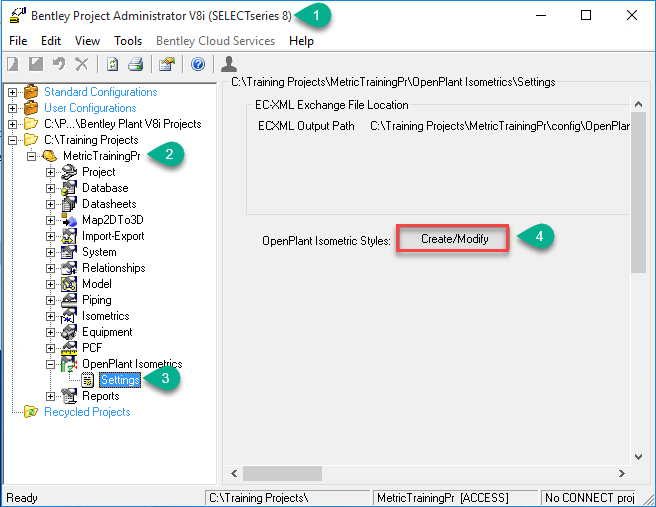Click the User Configurations briefcase icon

pyautogui.click(x=31, y=108)
